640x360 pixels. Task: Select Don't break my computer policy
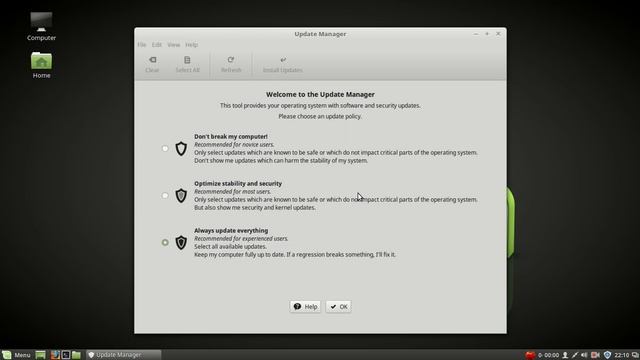tap(165, 149)
